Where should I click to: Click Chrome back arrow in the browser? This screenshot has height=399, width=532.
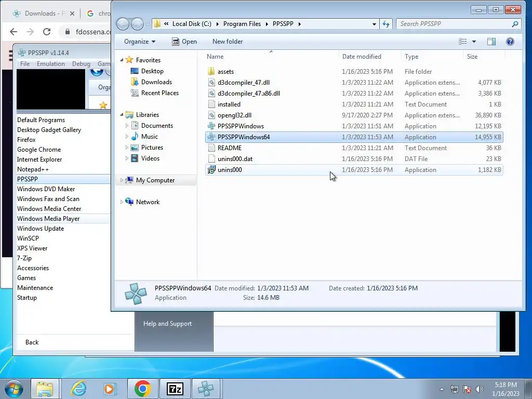point(14,32)
